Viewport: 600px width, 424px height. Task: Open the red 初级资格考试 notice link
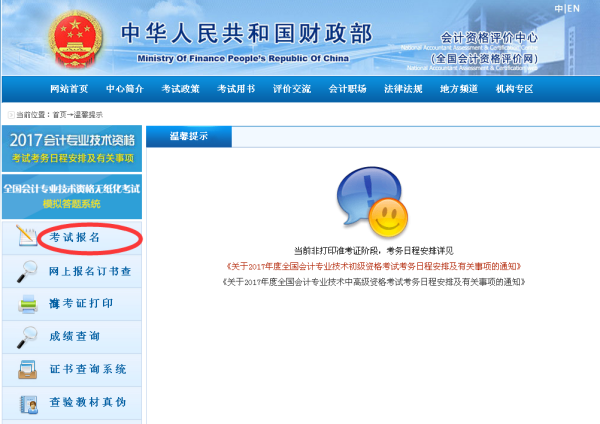[x=373, y=266]
